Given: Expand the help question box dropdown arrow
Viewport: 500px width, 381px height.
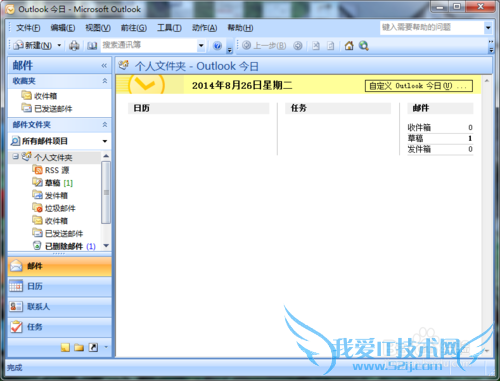Looking at the screenshot, I should (x=488, y=28).
